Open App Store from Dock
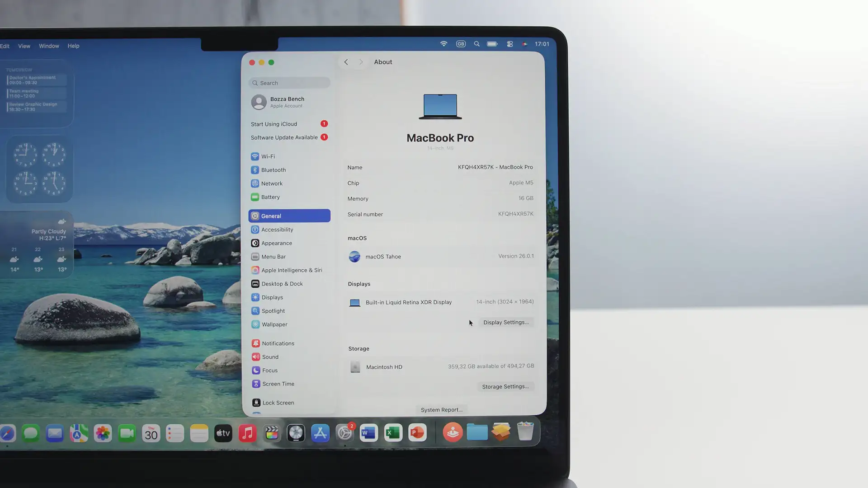This screenshot has height=488, width=868. coord(320,433)
